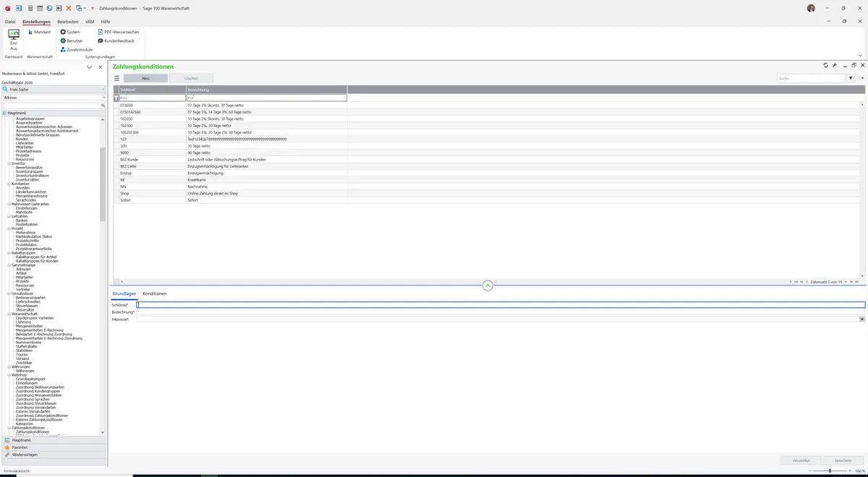The height and width of the screenshot is (477, 868).
Task: Open the PDF-Wasserzeichen settings
Action: click(x=119, y=32)
